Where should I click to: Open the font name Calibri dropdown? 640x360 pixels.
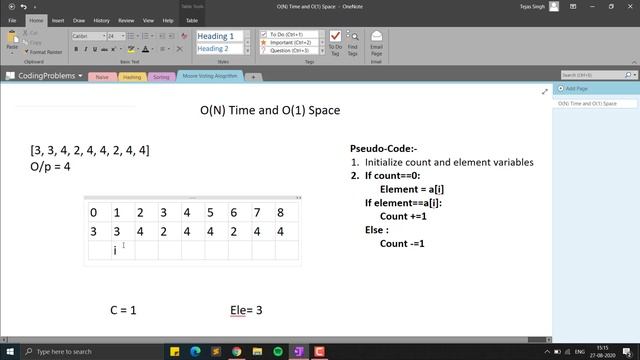(x=104, y=36)
